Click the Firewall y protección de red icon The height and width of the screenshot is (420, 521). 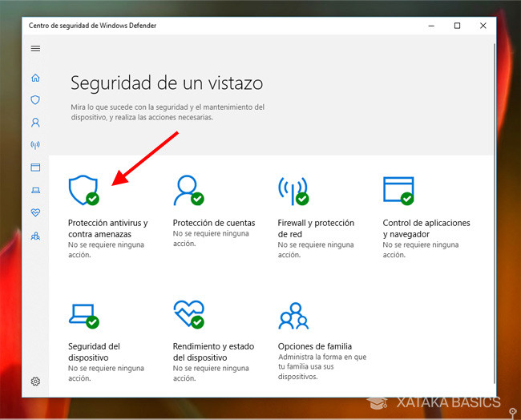coord(293,190)
